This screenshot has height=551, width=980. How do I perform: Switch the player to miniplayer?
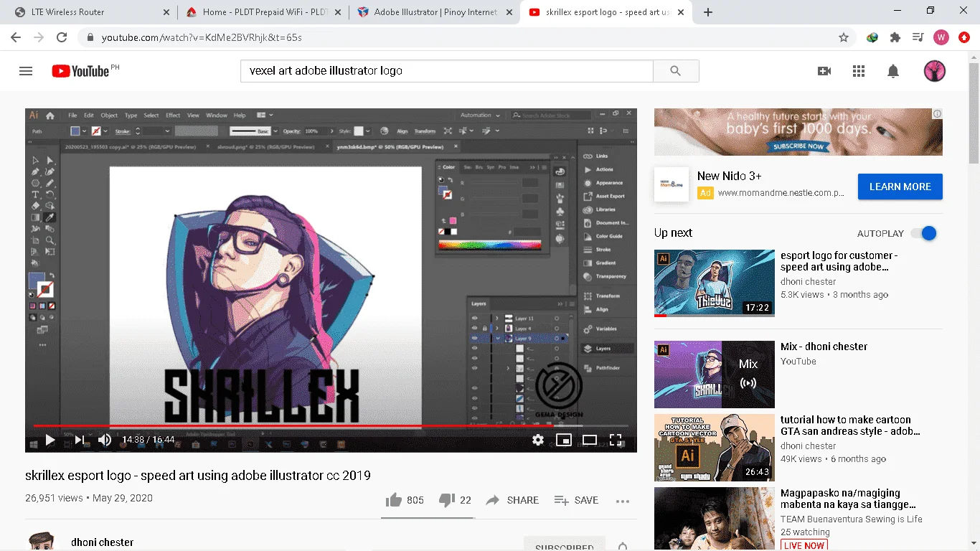pos(564,440)
